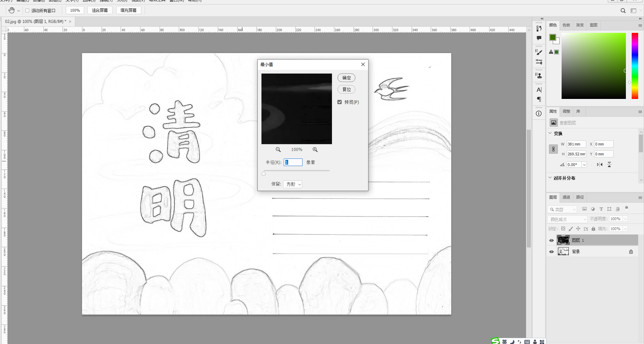This screenshot has width=644, height=344.
Task: Zoom out the Minimum filter preview
Action: pos(278,150)
